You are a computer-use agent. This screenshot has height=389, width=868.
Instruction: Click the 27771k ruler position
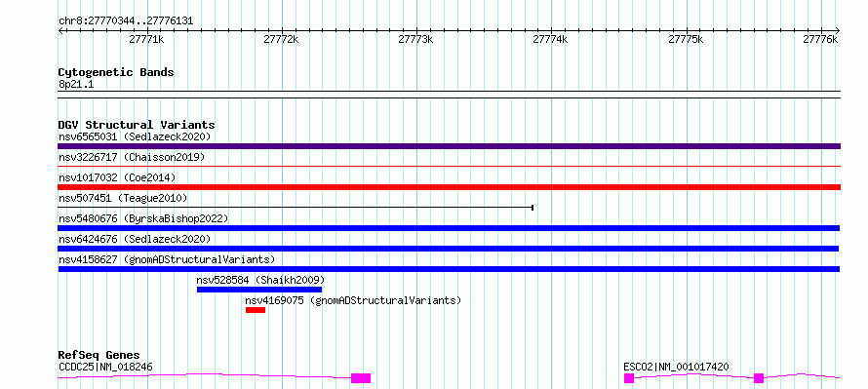(x=146, y=39)
